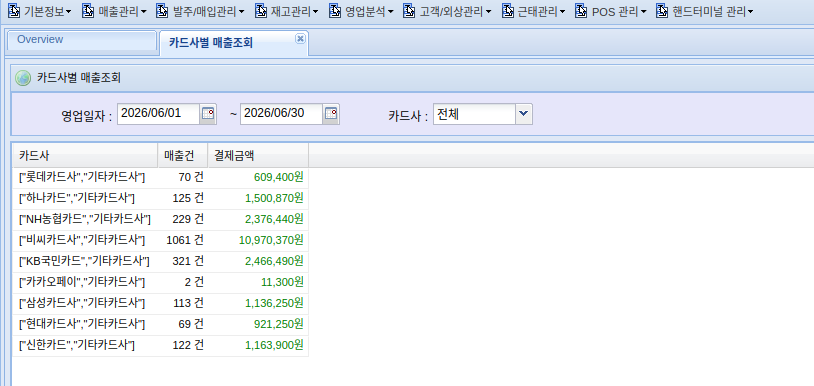Select the NH농협카드 row
The height and width of the screenshot is (386, 814).
tap(160, 219)
